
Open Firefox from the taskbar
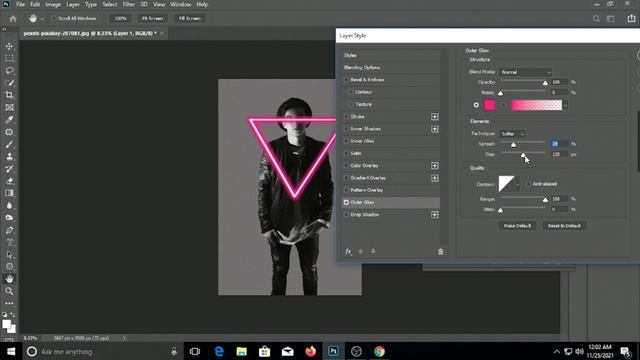click(310, 351)
